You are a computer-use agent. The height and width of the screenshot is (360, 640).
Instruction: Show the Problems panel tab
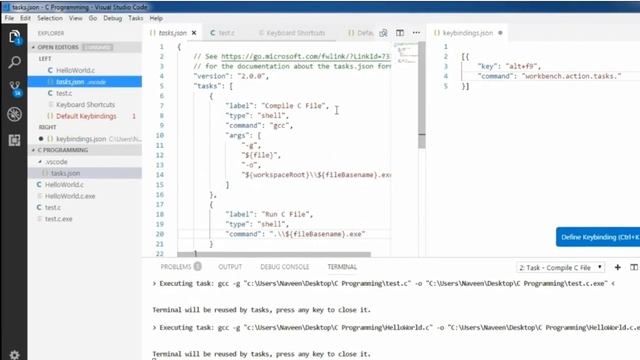coord(176,267)
